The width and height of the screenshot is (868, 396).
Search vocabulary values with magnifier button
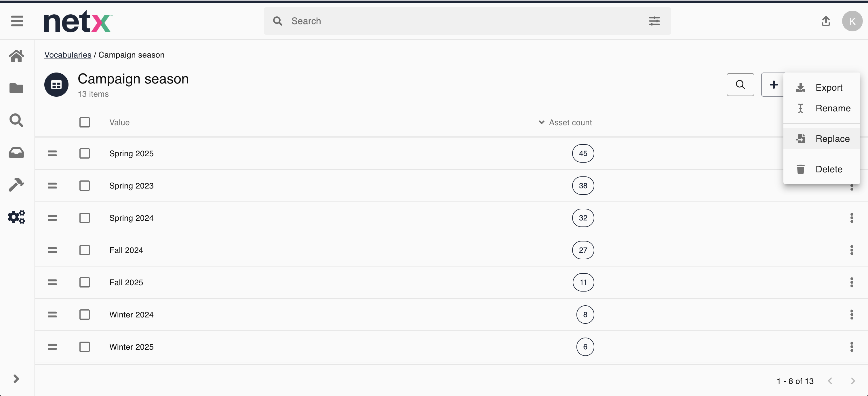pyautogui.click(x=740, y=85)
